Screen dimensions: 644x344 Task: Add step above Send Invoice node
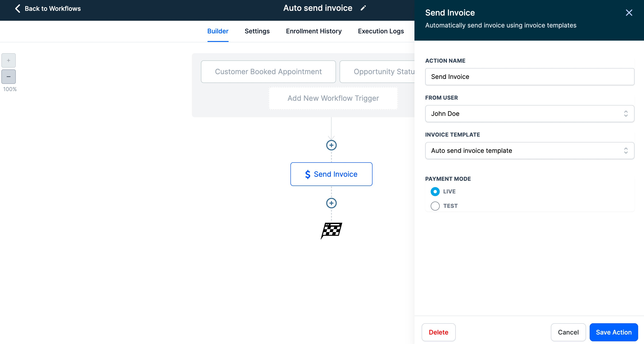point(331,145)
